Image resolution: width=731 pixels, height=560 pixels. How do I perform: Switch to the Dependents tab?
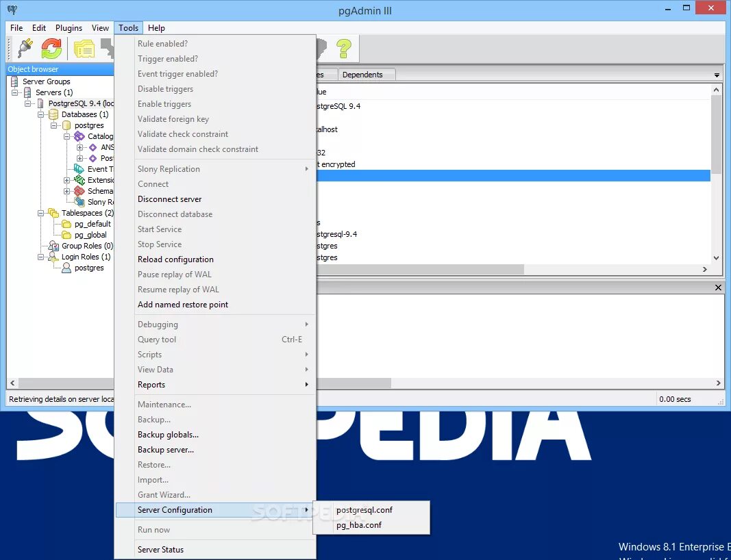click(x=366, y=75)
